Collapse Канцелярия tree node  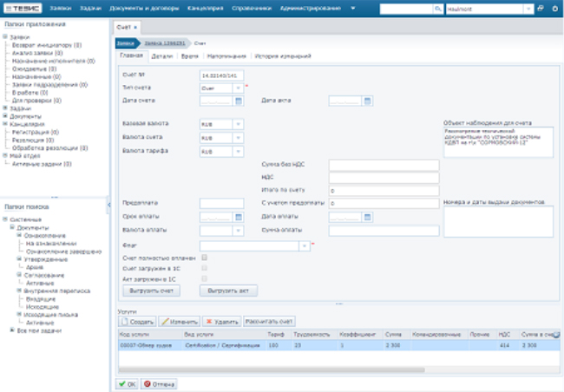5,124
